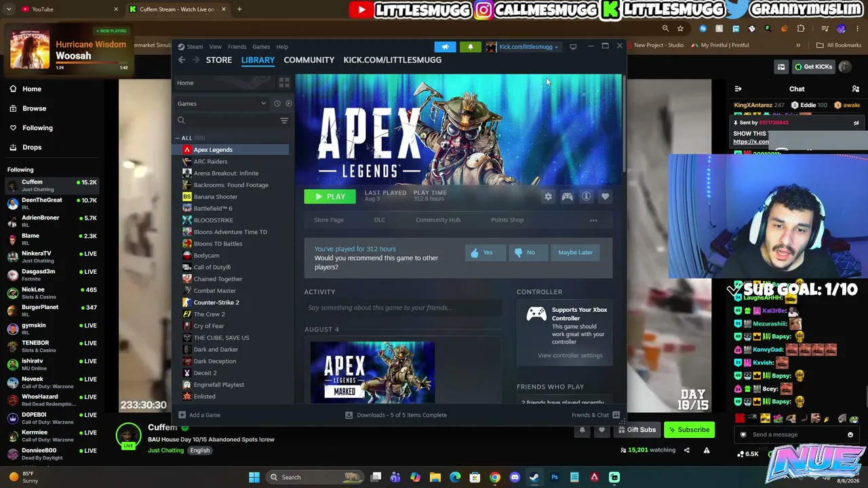Viewport: 868px width, 488px height.
Task: Toggle follow heart for Cuffem stream
Action: point(601,430)
